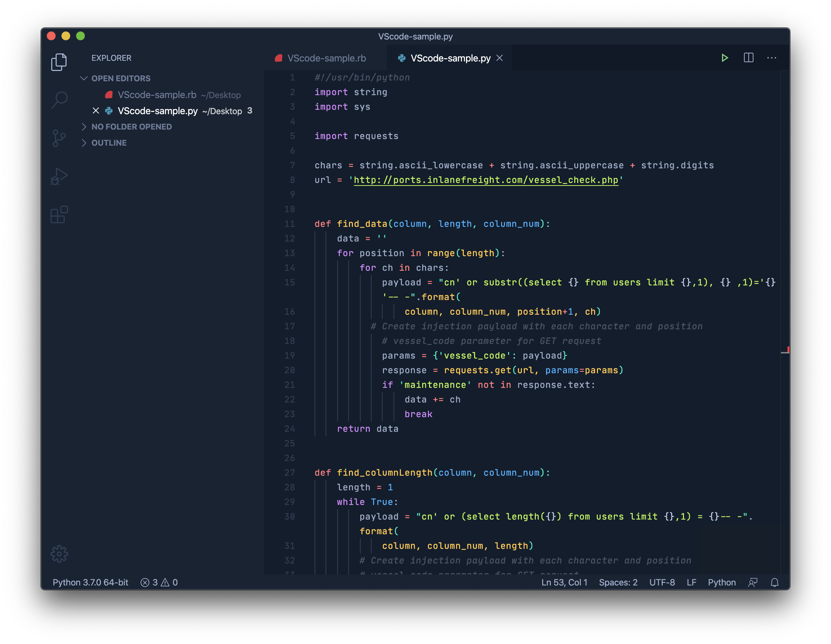Viewport: 831px width, 644px height.
Task: Click the feedback icon in status bar
Action: coord(753,582)
